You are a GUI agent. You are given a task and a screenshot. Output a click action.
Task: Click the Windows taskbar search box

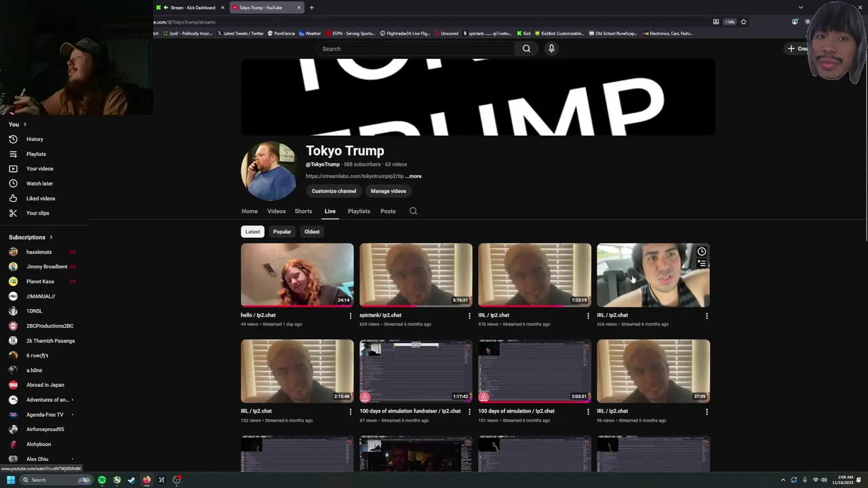click(x=56, y=480)
